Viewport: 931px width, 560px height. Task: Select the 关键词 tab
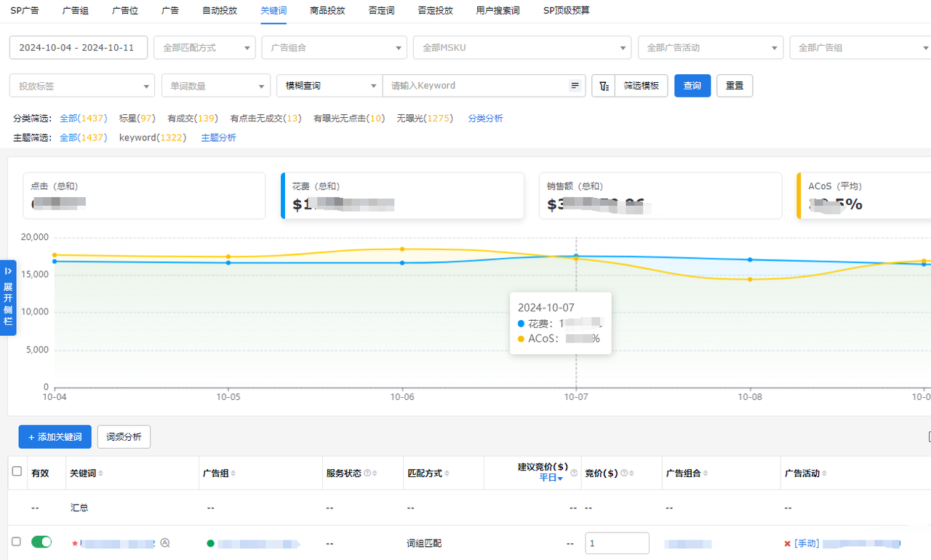click(273, 11)
